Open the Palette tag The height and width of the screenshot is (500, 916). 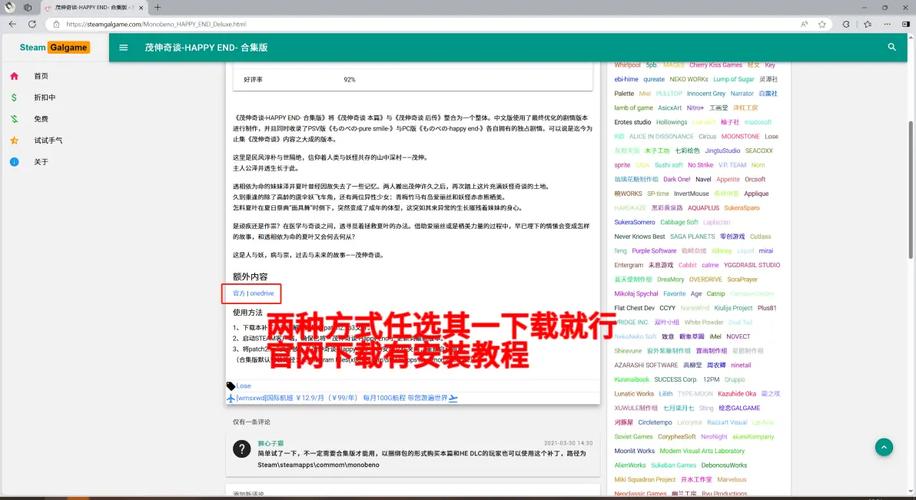[624, 93]
